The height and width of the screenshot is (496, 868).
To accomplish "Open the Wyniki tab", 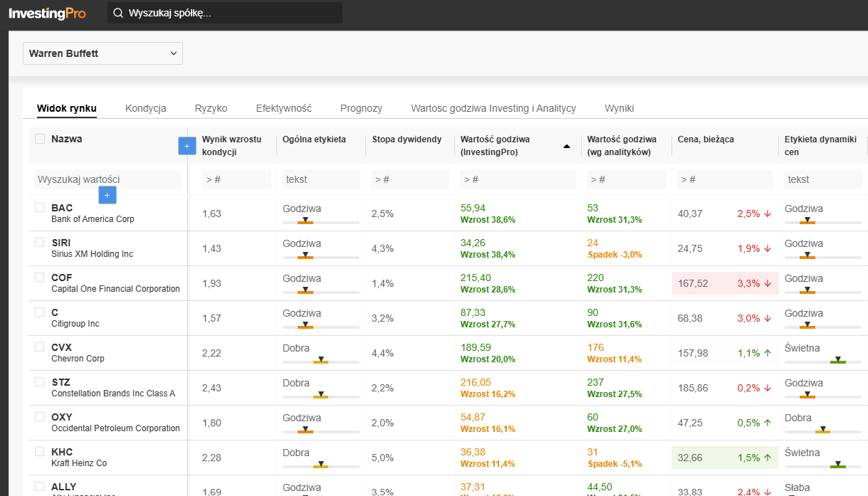I will [619, 108].
